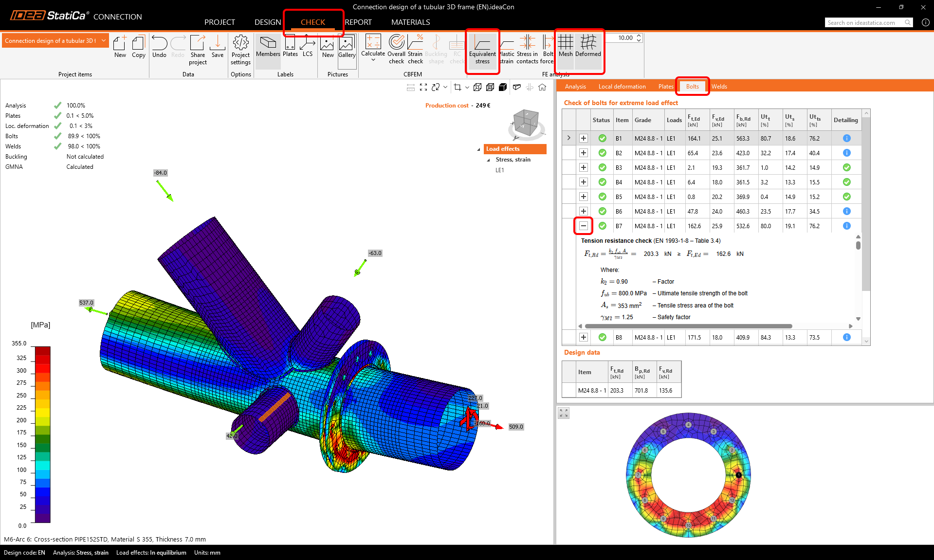Expand bolt B1 row details
The height and width of the screenshot is (560, 934).
583,138
